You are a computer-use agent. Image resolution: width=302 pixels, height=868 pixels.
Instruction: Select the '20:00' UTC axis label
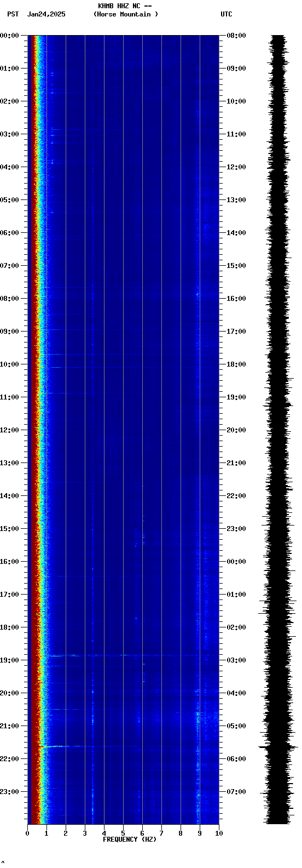click(x=236, y=430)
